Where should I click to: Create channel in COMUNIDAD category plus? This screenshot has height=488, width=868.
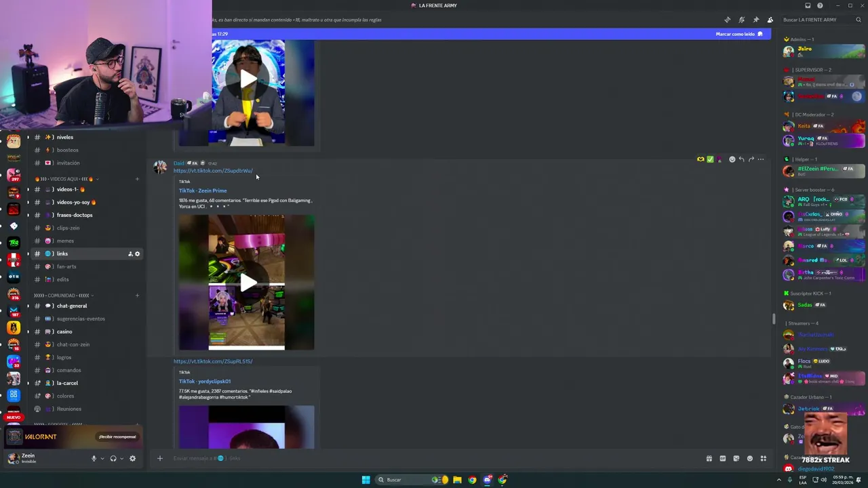(x=137, y=296)
